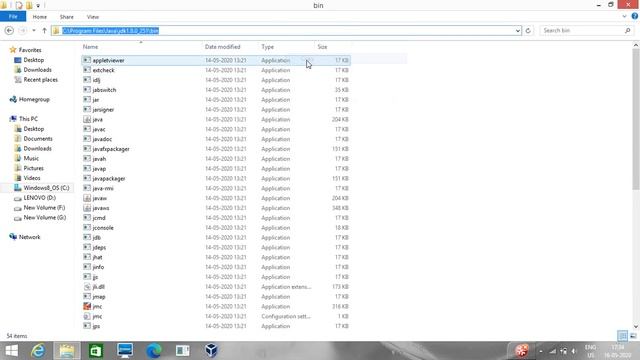Open the View ribbon tab
640x360 pixels.
93,17
